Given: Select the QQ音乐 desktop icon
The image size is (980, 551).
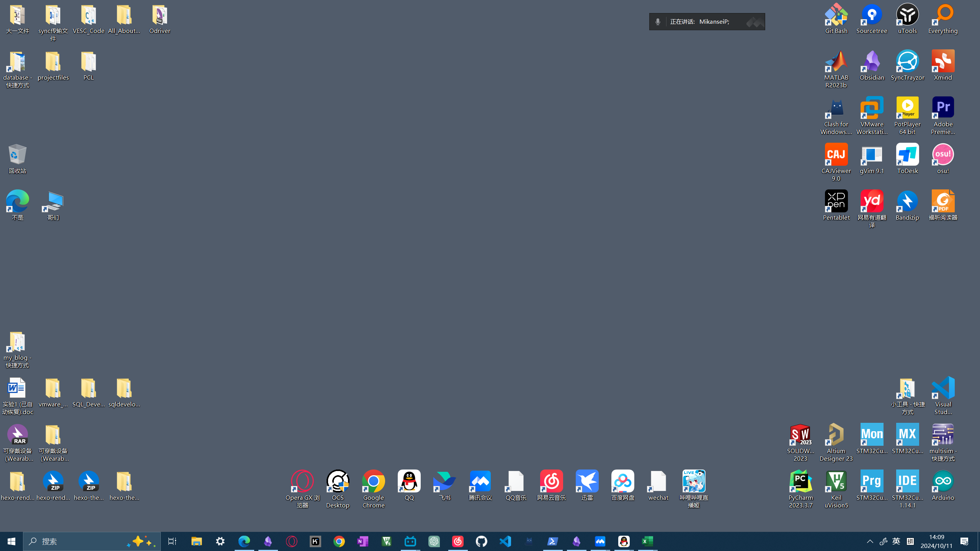Looking at the screenshot, I should [x=516, y=486].
